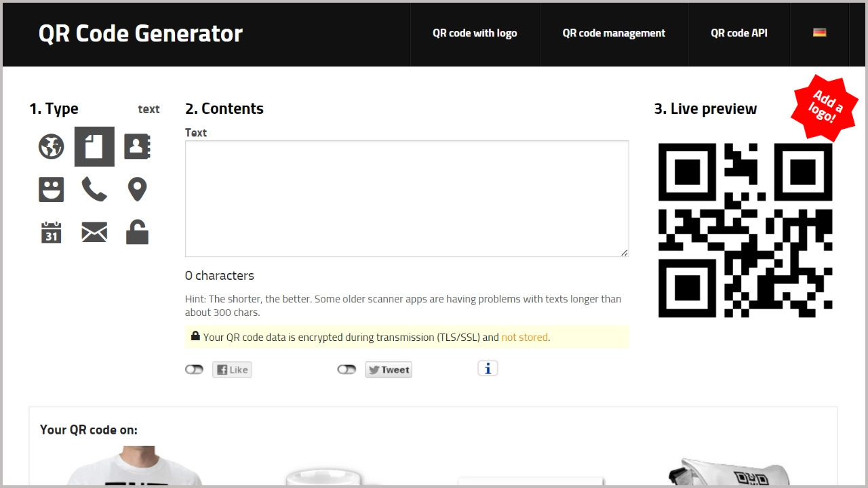Screen dimensions: 868x488
Task: Select the WiFi padlock QR type icon
Action: (137, 232)
